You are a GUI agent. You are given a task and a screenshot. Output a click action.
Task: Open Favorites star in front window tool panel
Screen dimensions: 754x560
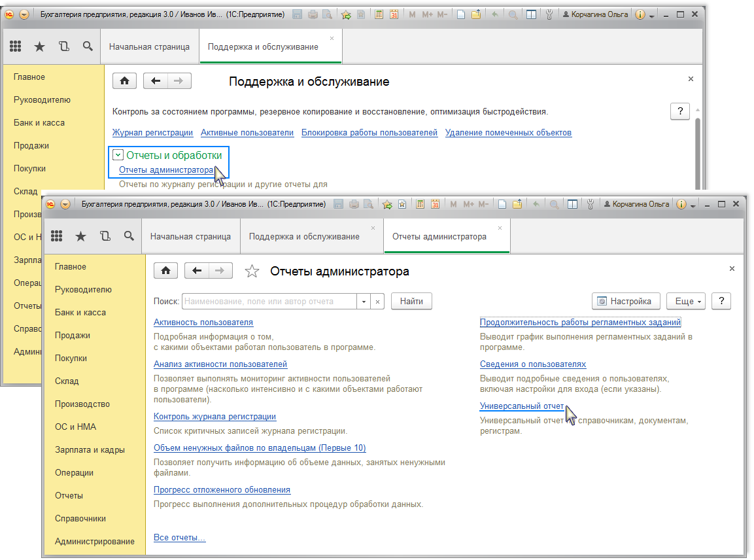(81, 236)
